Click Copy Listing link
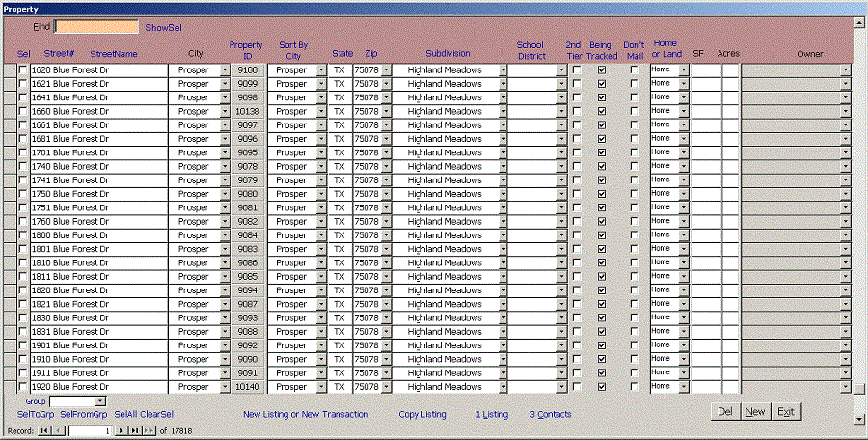Screen dimensions: 868x440 [422, 414]
